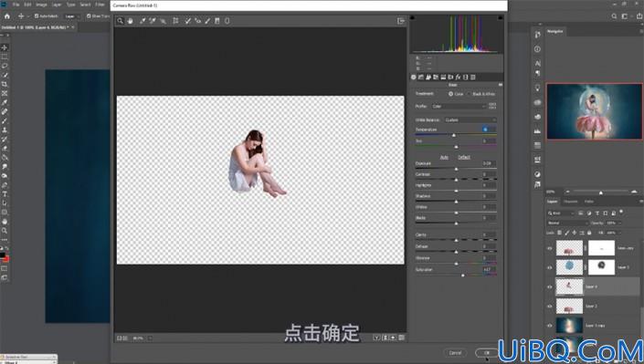The image size is (644, 364).
Task: Open the Presets panel icon
Action: tap(473, 78)
